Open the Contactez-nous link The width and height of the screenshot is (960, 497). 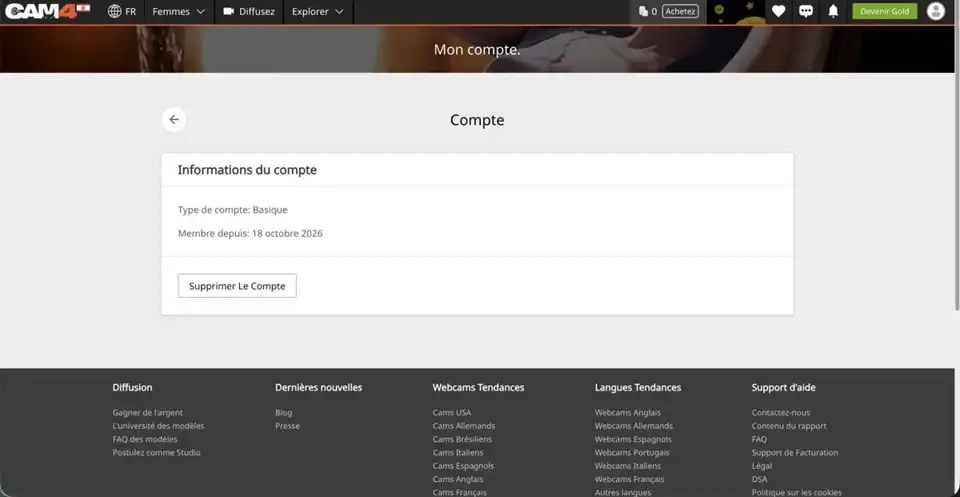coord(781,413)
